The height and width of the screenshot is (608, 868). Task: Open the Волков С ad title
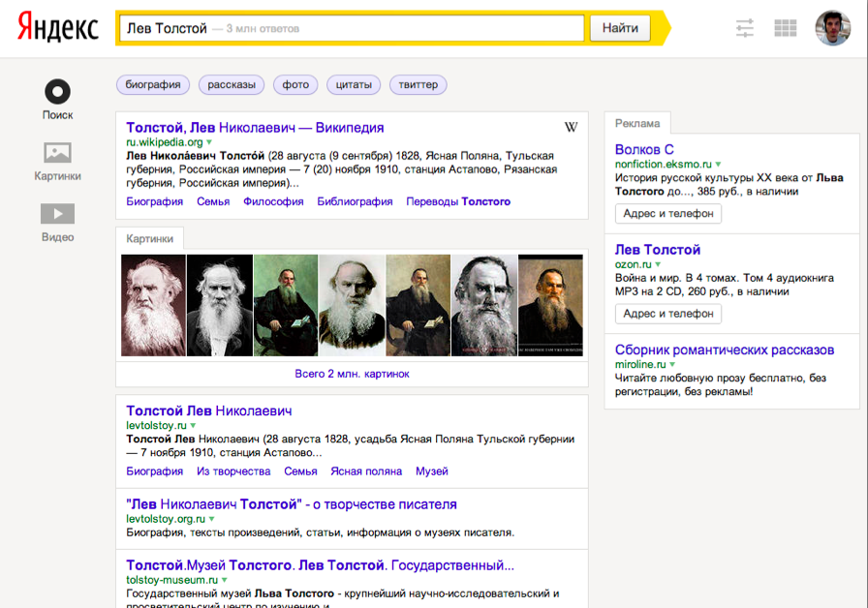click(644, 149)
